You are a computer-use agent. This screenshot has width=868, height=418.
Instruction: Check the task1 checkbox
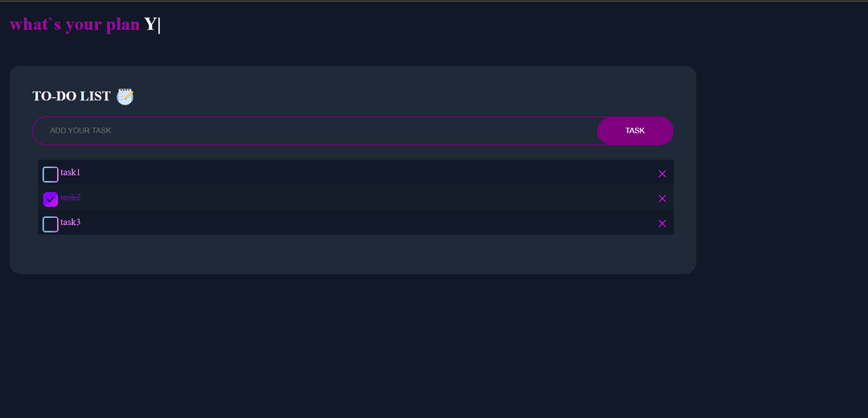pos(51,174)
